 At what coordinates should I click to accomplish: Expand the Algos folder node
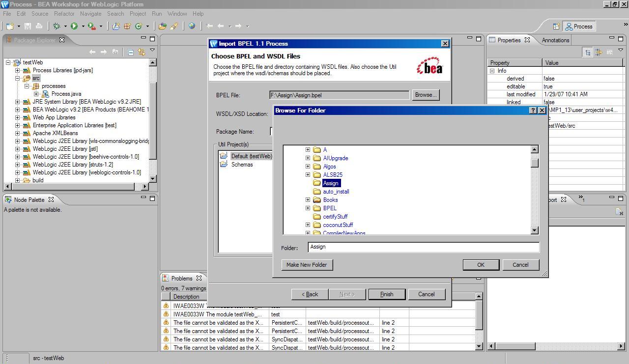click(308, 167)
